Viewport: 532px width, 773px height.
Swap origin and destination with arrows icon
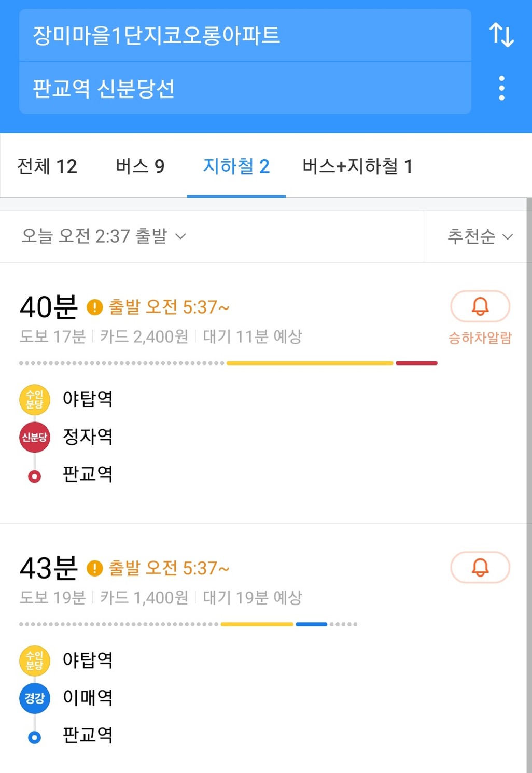tap(501, 35)
